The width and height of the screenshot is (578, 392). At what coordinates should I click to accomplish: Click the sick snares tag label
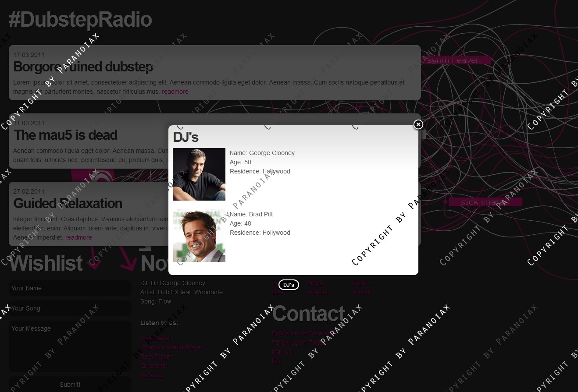coord(485,202)
